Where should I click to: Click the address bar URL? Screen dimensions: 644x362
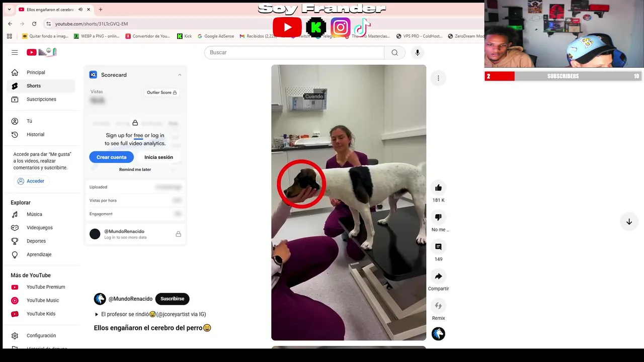click(x=92, y=24)
